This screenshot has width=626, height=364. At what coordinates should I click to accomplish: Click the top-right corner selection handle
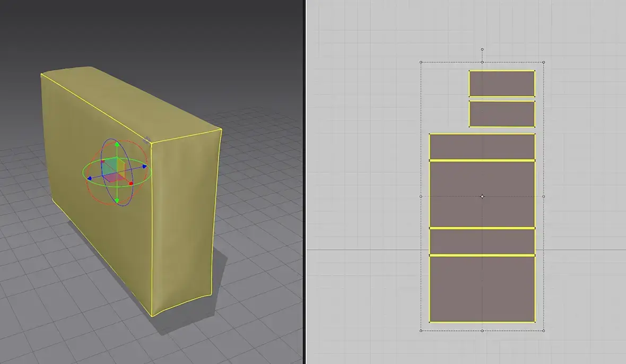point(544,62)
